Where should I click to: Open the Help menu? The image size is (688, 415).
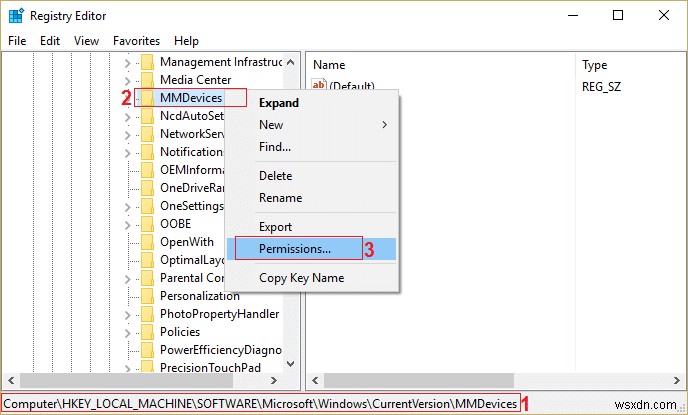pos(186,41)
